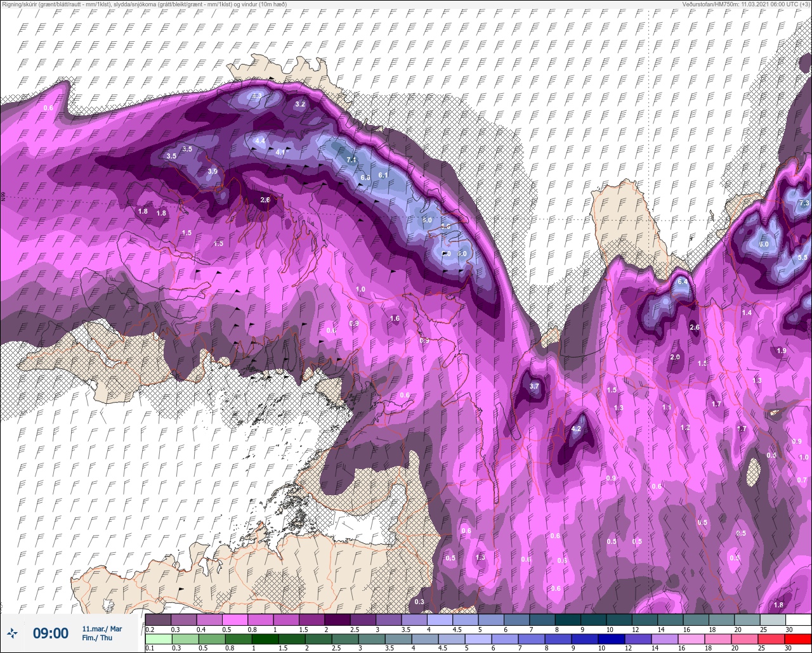Click the '0.4' label on top legend
Viewport: 812px width, 653px height.
[x=200, y=629]
